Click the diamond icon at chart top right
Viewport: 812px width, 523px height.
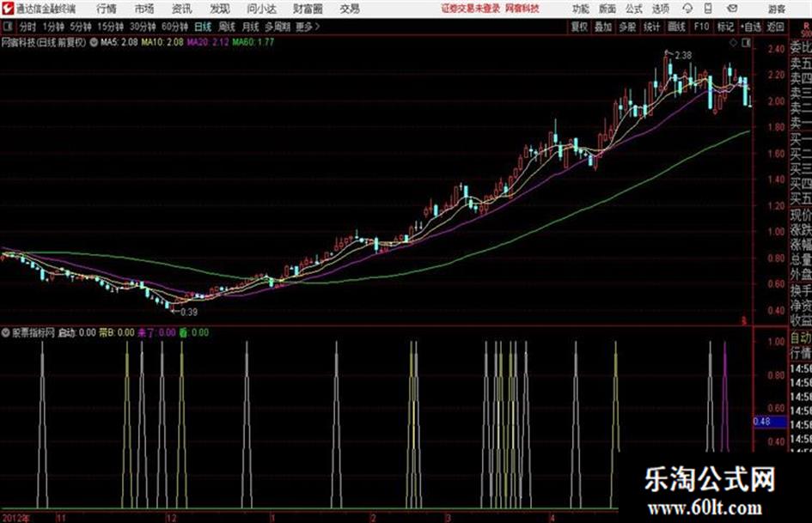coord(733,44)
